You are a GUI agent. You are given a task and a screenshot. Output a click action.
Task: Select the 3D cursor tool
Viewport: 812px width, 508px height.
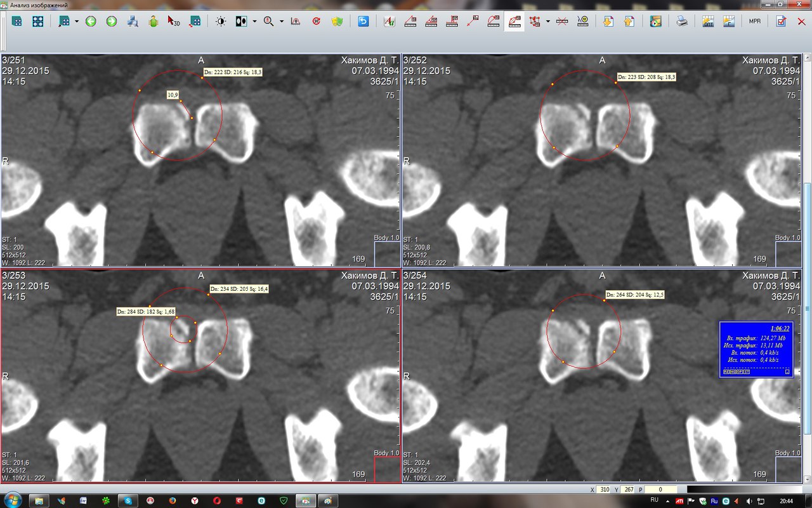tap(174, 21)
